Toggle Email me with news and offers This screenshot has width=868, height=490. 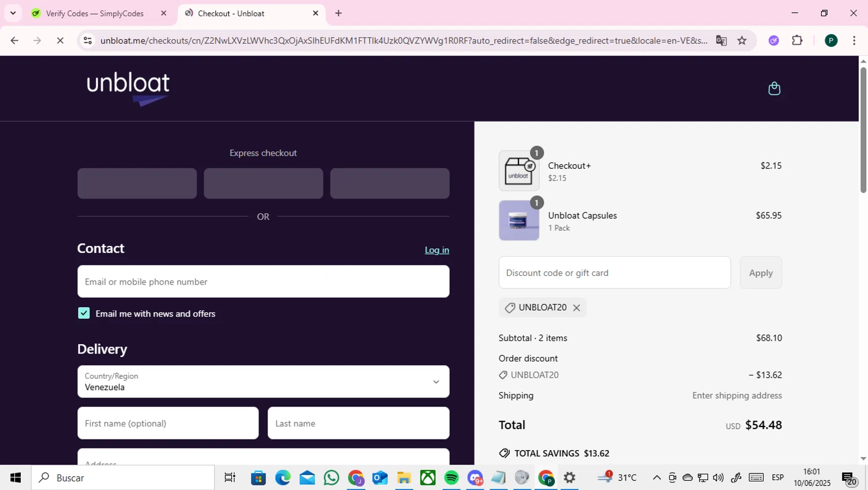(x=84, y=313)
